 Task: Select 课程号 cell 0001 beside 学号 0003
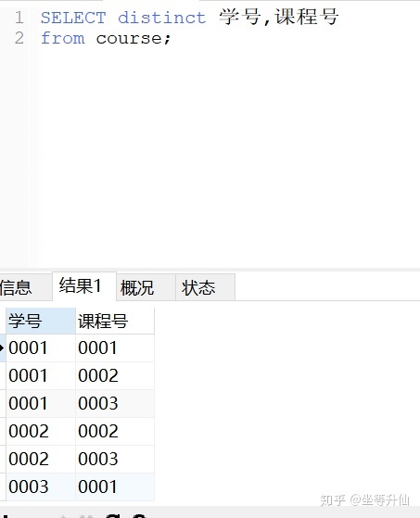click(x=115, y=486)
